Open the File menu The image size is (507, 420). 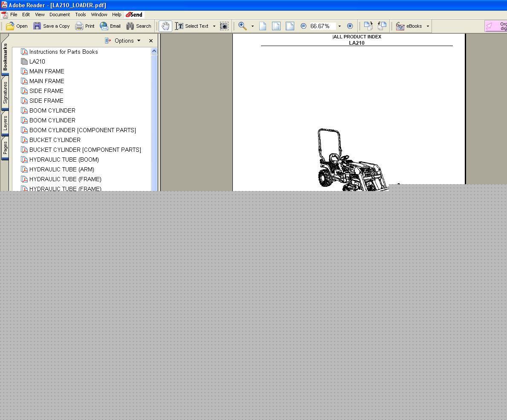coord(14,14)
